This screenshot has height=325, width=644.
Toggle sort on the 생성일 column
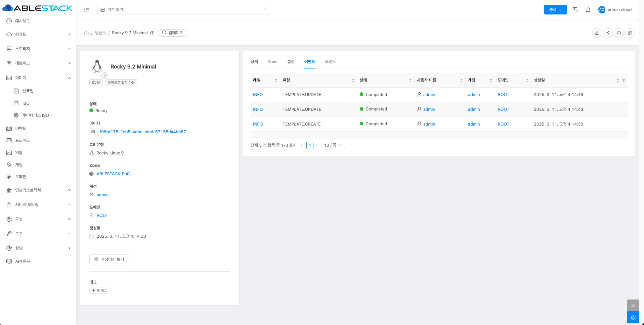[617, 80]
